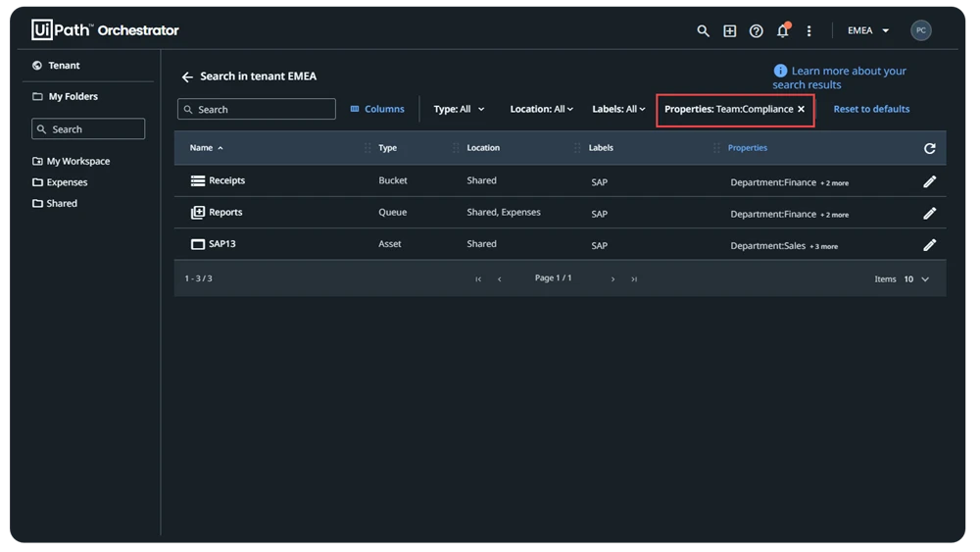
Task: Open the SAP13 row name
Action: click(221, 244)
